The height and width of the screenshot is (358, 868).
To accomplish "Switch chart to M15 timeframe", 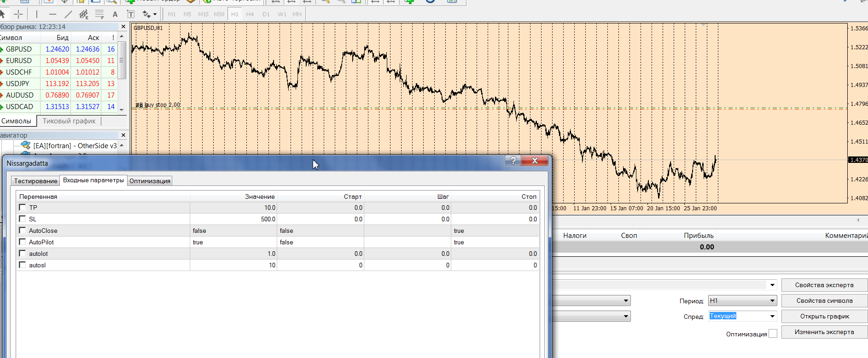I will (203, 14).
